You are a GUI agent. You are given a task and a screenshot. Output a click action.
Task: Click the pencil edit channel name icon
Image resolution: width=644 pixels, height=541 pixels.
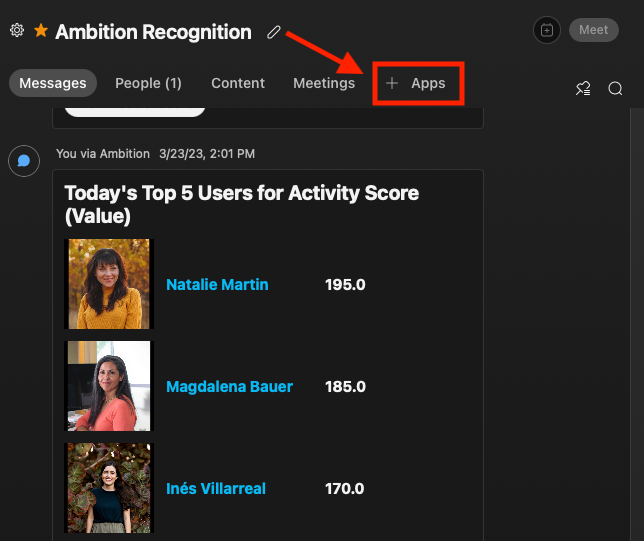(x=274, y=32)
